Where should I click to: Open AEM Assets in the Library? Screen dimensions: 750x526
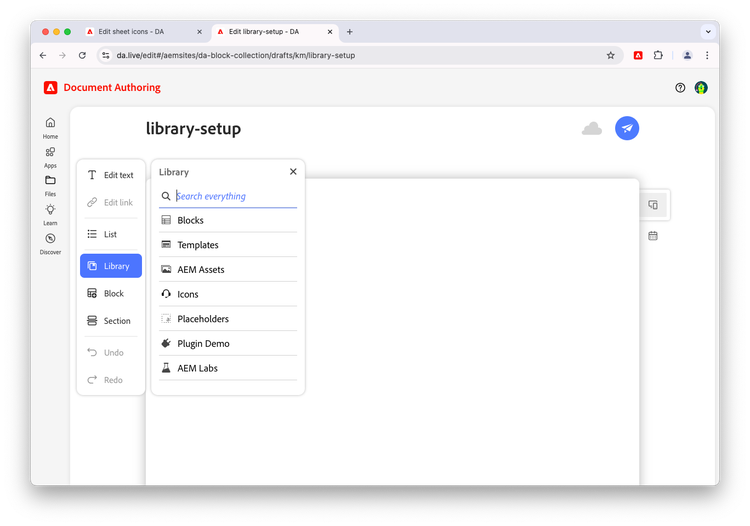click(228, 270)
